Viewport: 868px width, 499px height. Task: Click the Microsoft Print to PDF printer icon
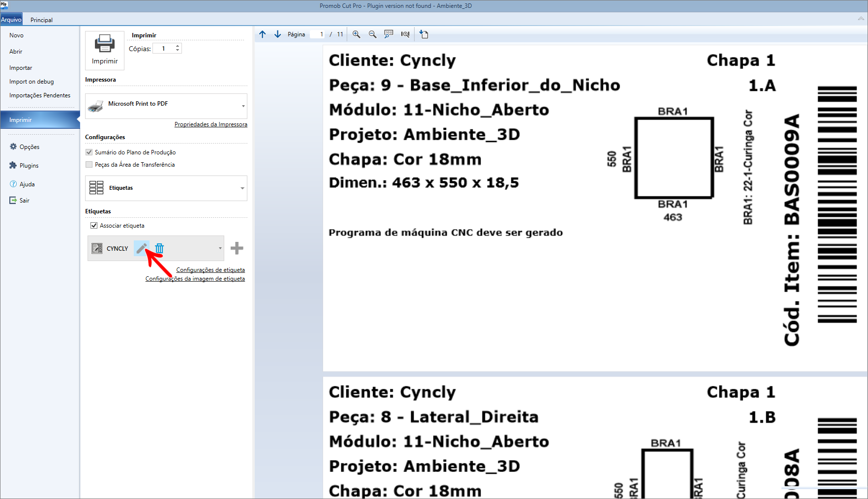[x=96, y=106]
